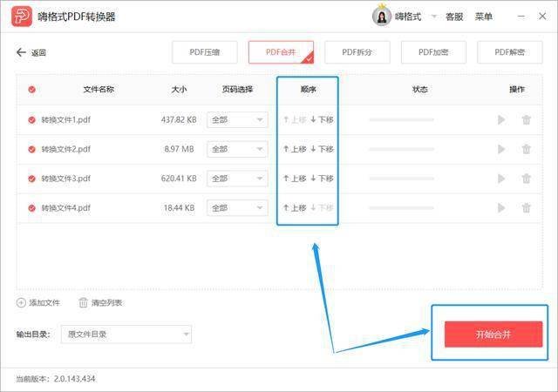Uncheck 转换文件1.pdf checkbox

coord(31,120)
